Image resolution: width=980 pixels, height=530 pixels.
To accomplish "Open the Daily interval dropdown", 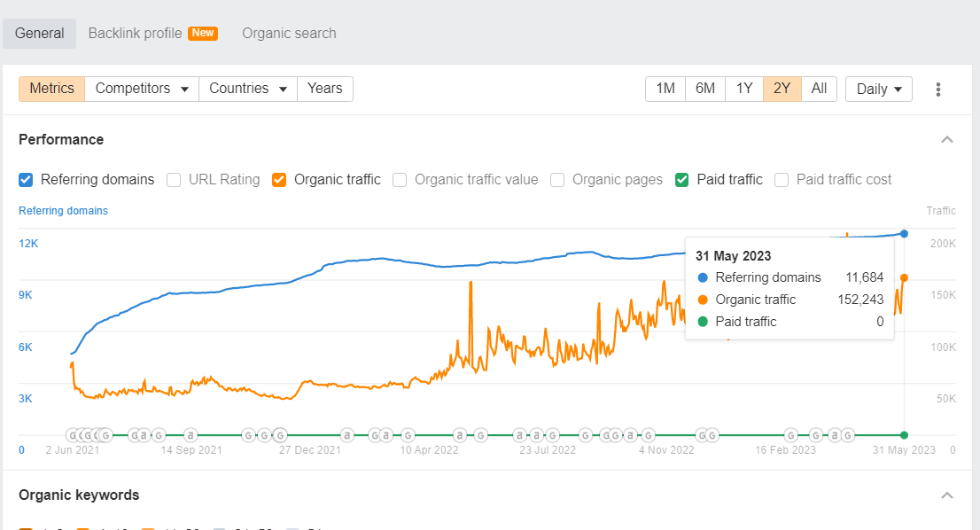I will 879,89.
